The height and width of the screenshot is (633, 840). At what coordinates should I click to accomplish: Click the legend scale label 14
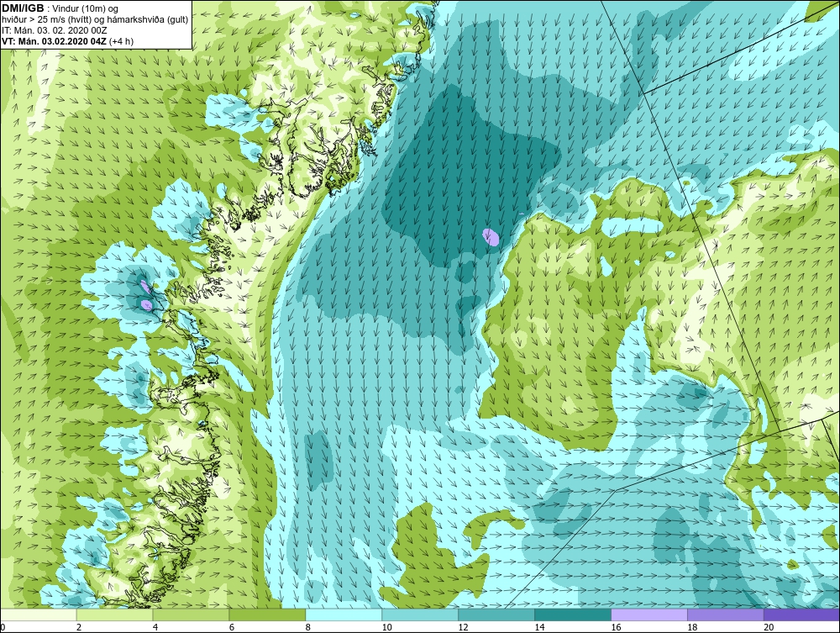(539, 627)
